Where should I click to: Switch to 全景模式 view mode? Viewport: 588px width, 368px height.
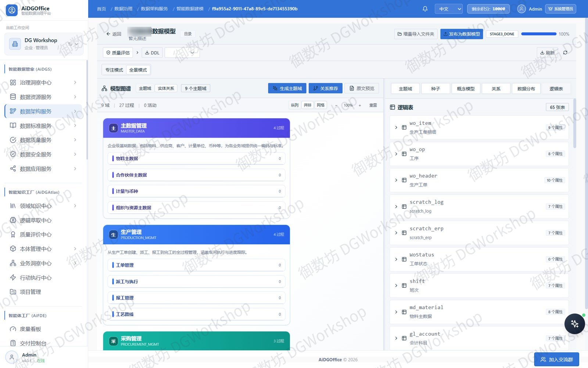click(x=138, y=70)
